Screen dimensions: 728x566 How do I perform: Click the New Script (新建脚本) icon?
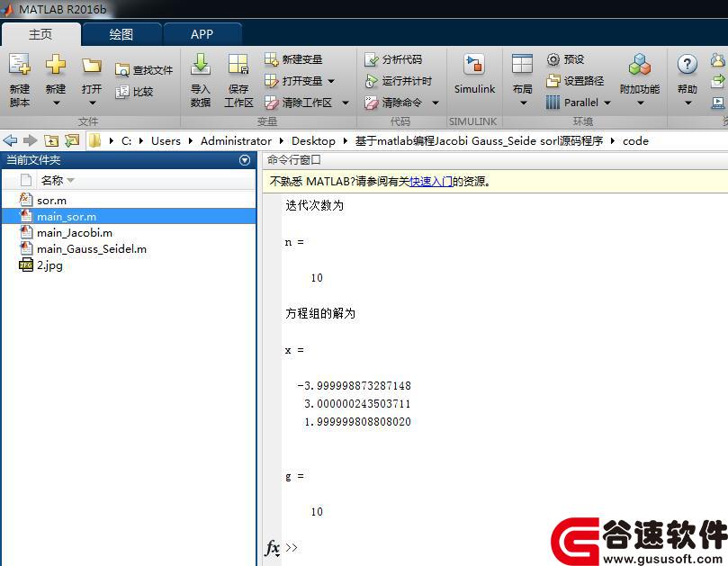point(20,64)
